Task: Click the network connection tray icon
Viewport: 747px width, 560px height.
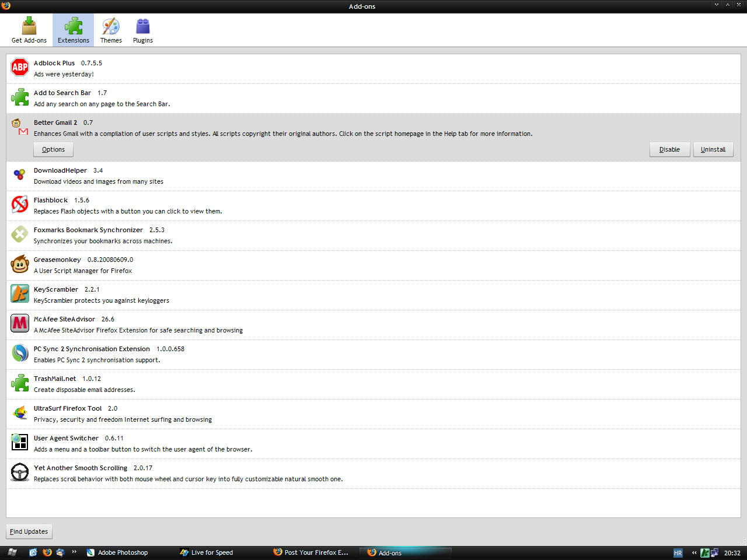Action: coord(714,552)
